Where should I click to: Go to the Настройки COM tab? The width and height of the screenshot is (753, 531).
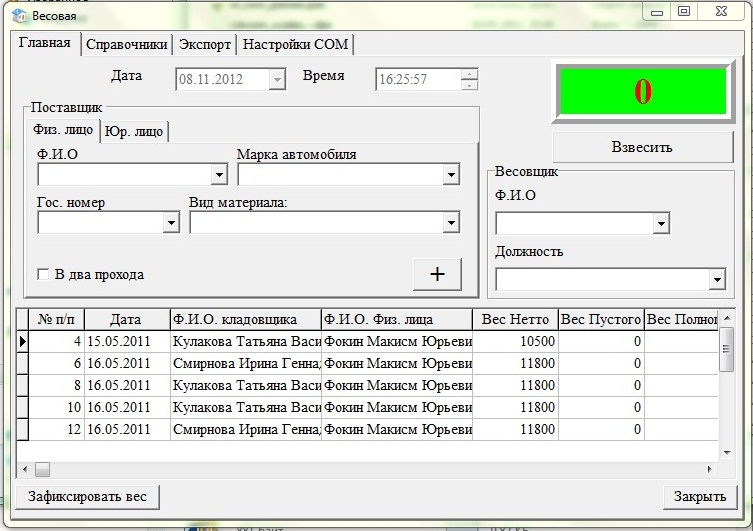click(295, 45)
